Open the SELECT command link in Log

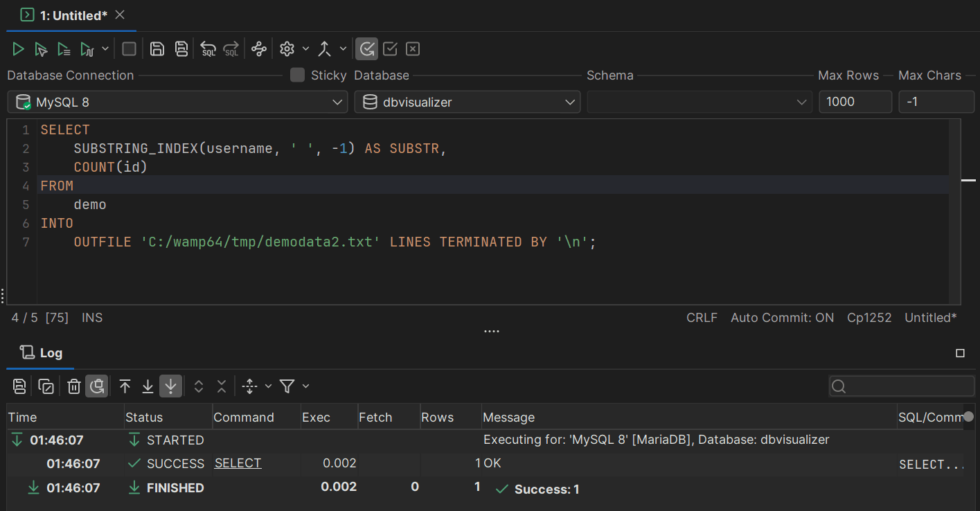[x=238, y=463]
